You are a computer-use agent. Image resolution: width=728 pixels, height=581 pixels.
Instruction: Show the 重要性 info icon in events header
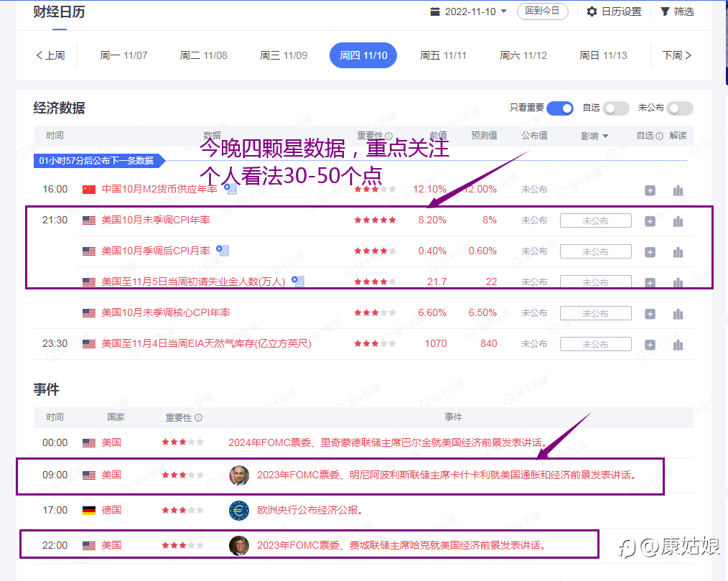click(198, 417)
